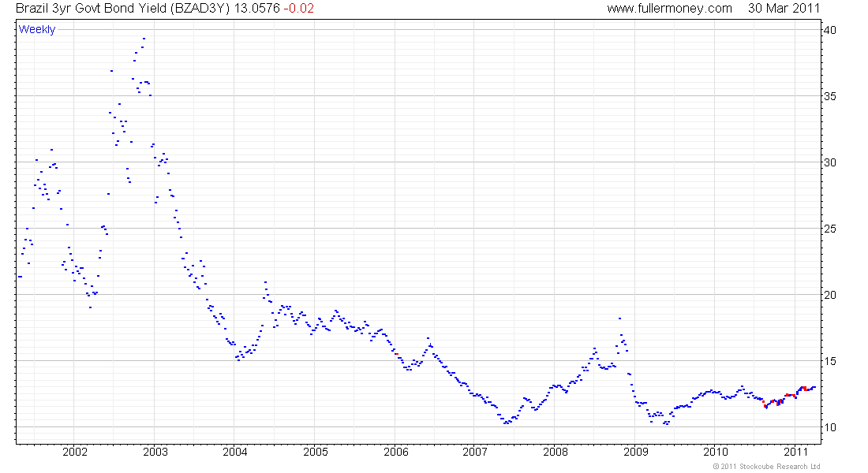Click the 15 y-axis label
The height and width of the screenshot is (473, 868).
(x=830, y=361)
